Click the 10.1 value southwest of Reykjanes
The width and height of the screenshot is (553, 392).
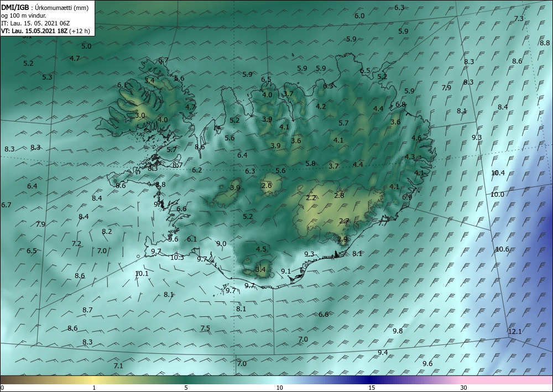click(142, 273)
